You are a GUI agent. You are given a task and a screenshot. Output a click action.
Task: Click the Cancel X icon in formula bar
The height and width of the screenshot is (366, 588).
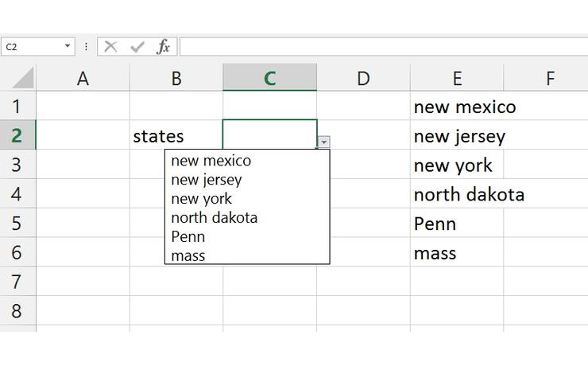click(x=110, y=47)
